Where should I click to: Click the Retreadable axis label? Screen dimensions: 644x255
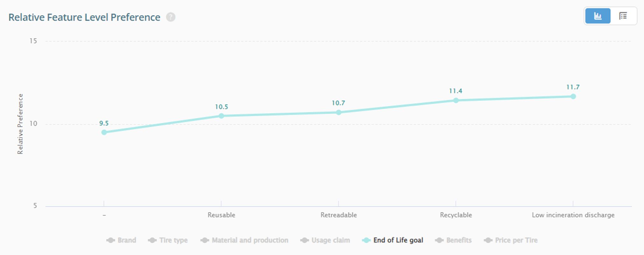[x=339, y=215]
